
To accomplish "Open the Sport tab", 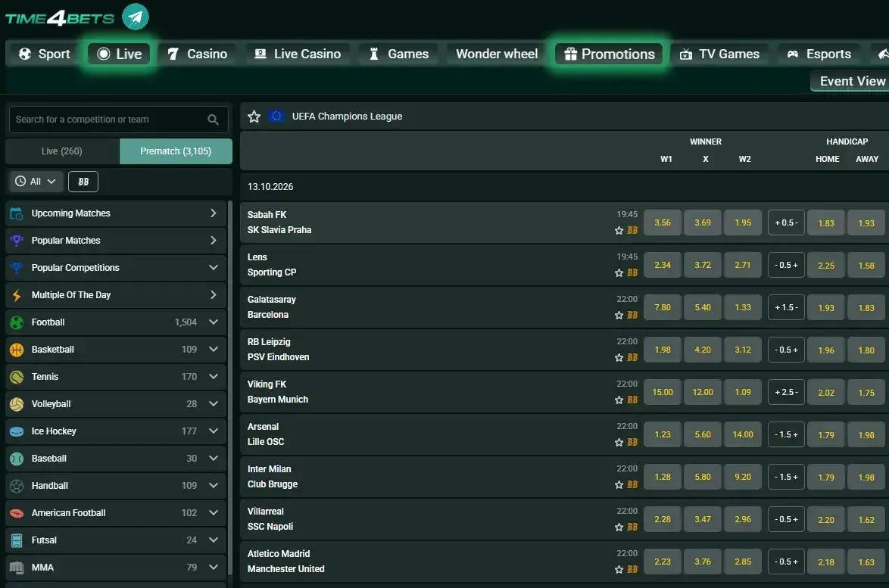I will (44, 54).
